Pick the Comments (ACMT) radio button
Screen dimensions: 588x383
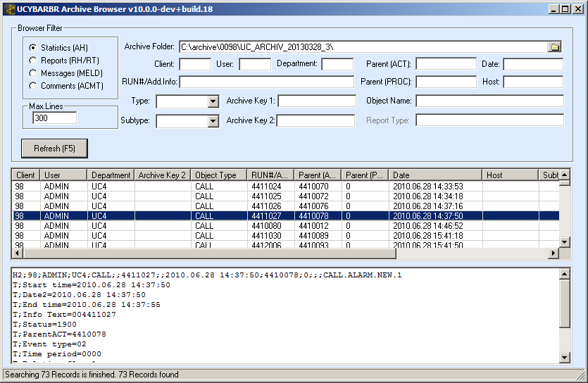pyautogui.click(x=33, y=86)
